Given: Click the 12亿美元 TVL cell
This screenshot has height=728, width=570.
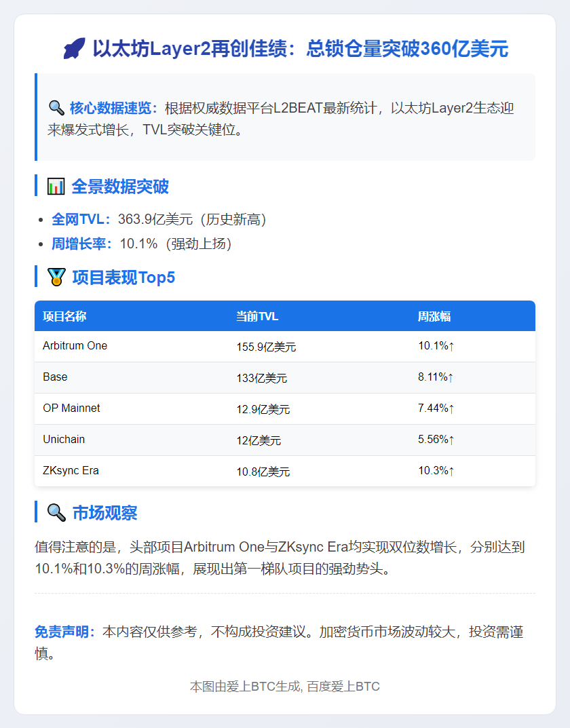Looking at the screenshot, I should pyautogui.click(x=259, y=440).
